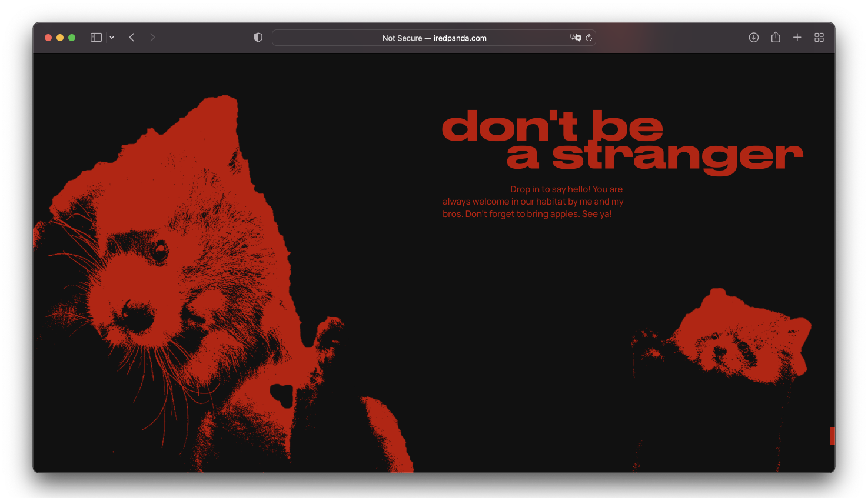
Task: Click the address bar showing iredpanda.com
Action: (x=434, y=38)
